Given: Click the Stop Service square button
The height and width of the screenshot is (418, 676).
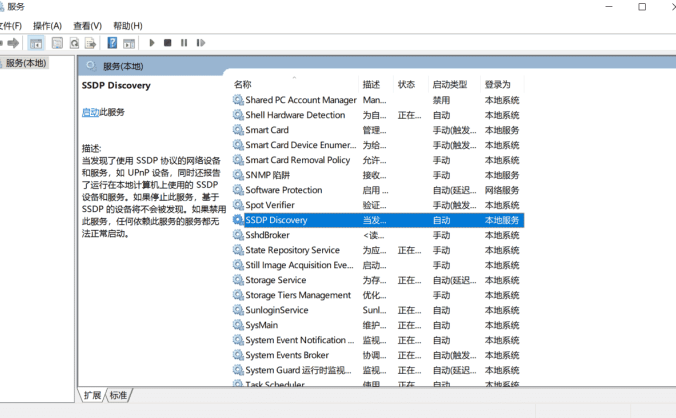Looking at the screenshot, I should coord(168,43).
